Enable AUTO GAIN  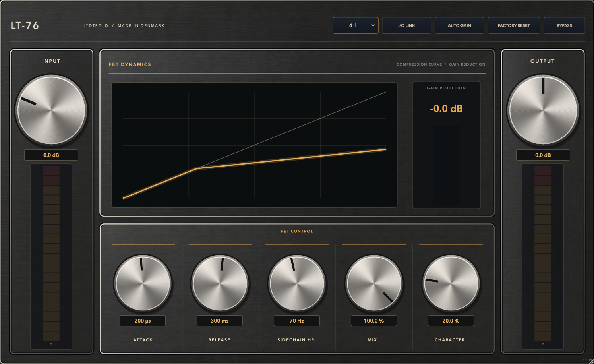tap(459, 25)
